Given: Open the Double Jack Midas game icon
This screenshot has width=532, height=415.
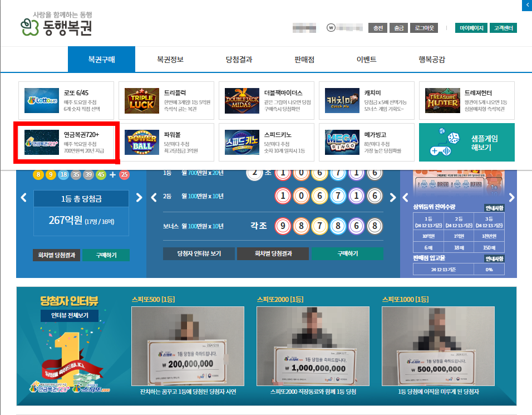Looking at the screenshot, I should (242, 100).
